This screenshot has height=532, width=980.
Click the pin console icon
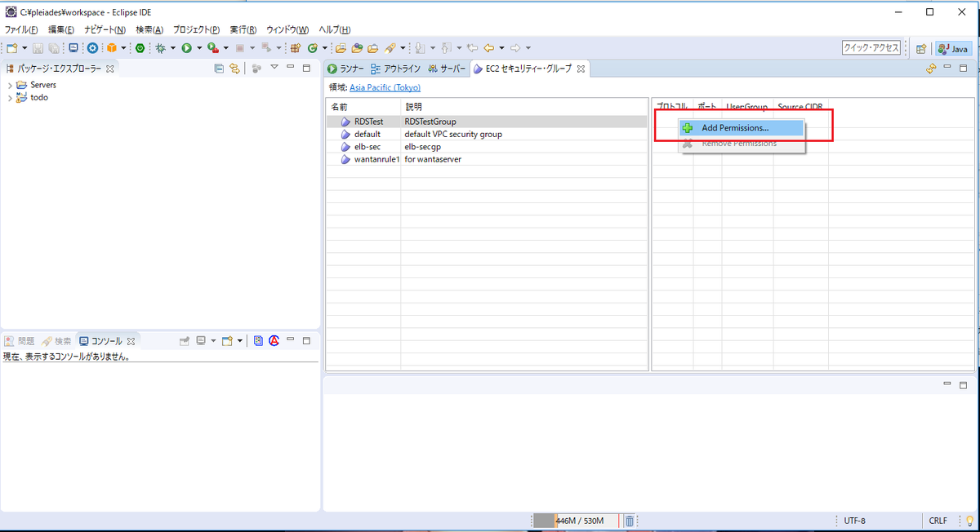[185, 340]
